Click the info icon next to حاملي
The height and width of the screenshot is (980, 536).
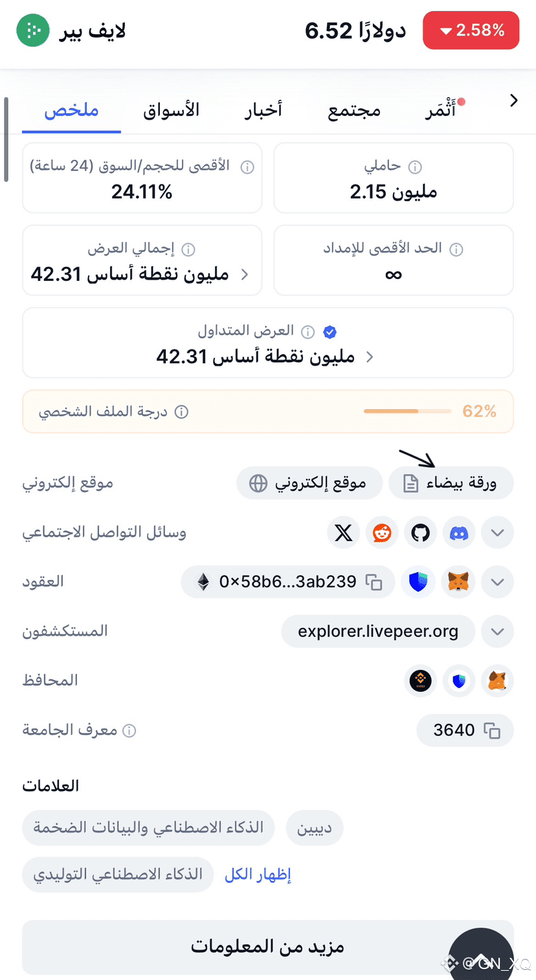[416, 167]
